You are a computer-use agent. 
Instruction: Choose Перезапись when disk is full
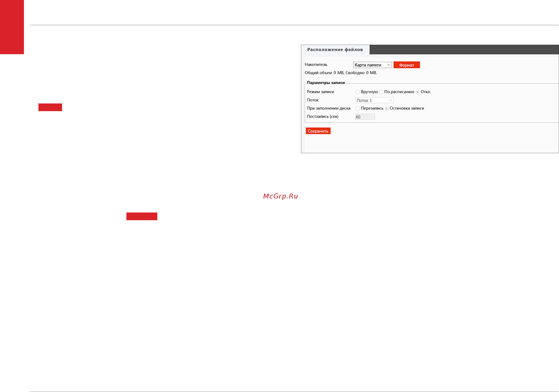pos(357,109)
